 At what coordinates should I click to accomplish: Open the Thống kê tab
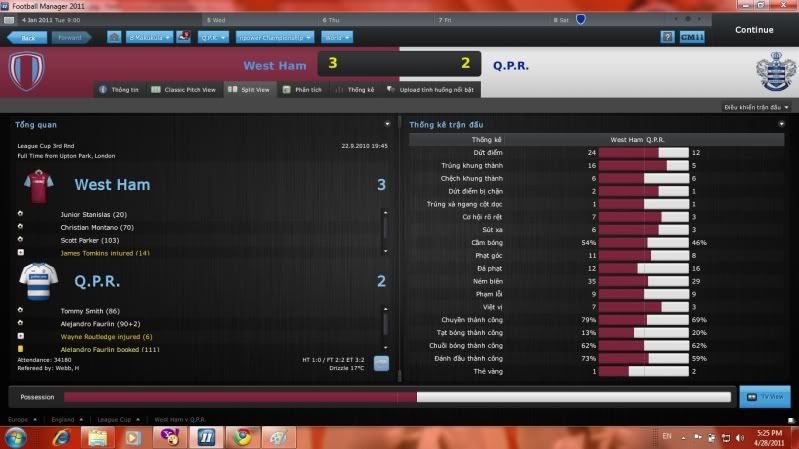click(355, 90)
